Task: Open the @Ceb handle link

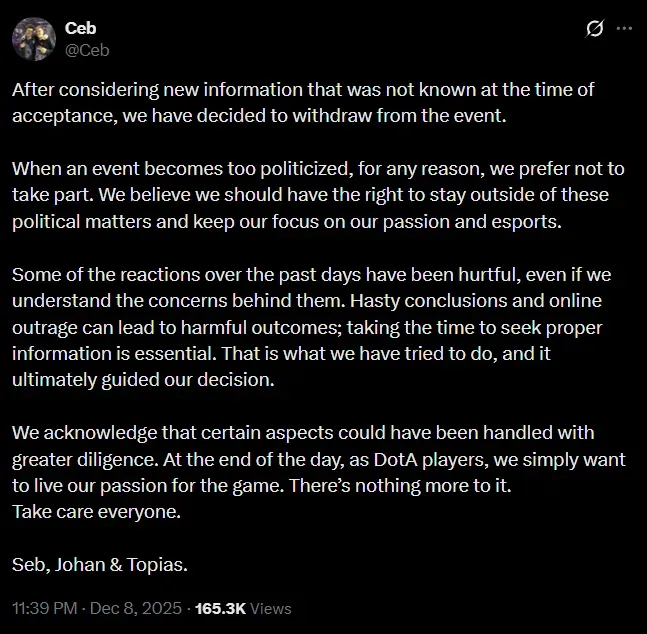Action: 86,48
